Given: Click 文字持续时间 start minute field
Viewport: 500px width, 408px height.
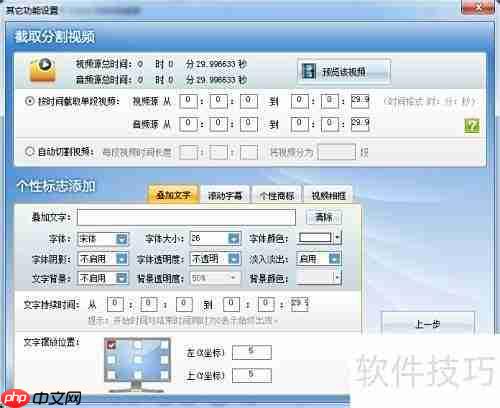Looking at the screenshot, I should pyautogui.click(x=149, y=304).
